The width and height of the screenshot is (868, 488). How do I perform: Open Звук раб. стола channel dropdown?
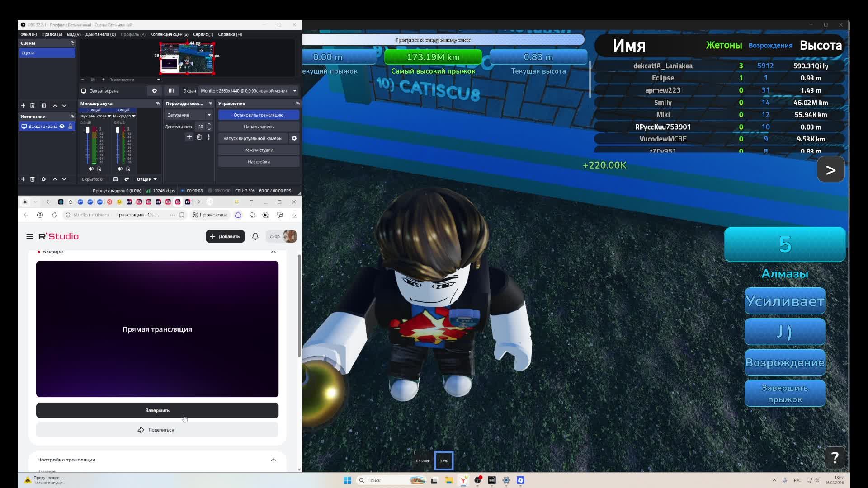(x=109, y=116)
